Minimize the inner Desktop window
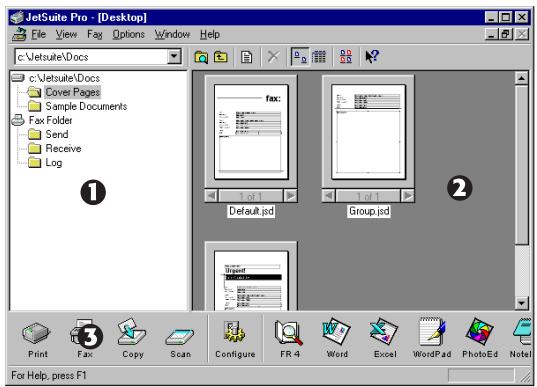 pos(491,34)
